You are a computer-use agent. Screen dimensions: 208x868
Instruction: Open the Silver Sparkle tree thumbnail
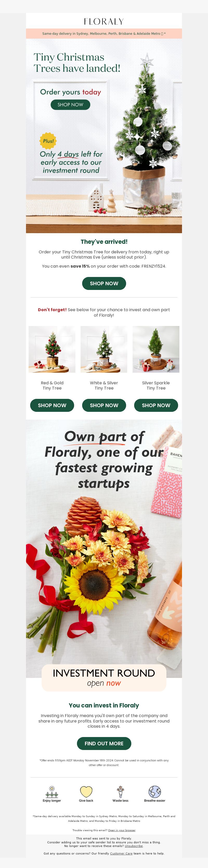[156, 349]
